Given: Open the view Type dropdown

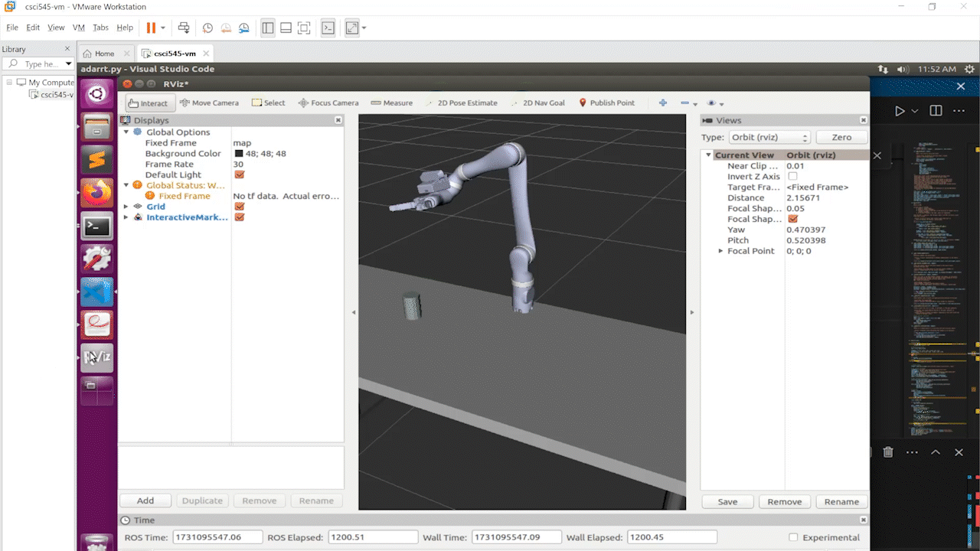Looking at the screenshot, I should point(768,138).
